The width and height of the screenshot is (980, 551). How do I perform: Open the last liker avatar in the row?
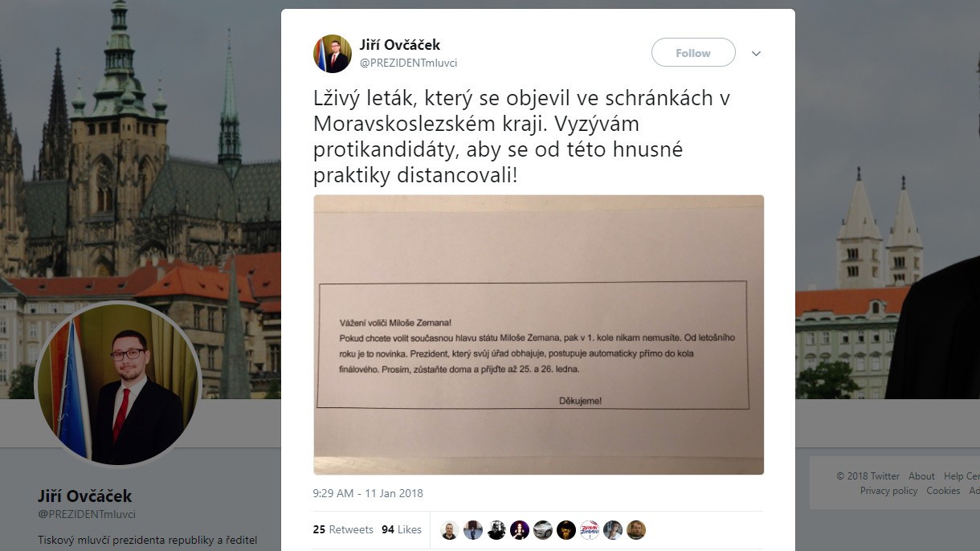coord(636,530)
